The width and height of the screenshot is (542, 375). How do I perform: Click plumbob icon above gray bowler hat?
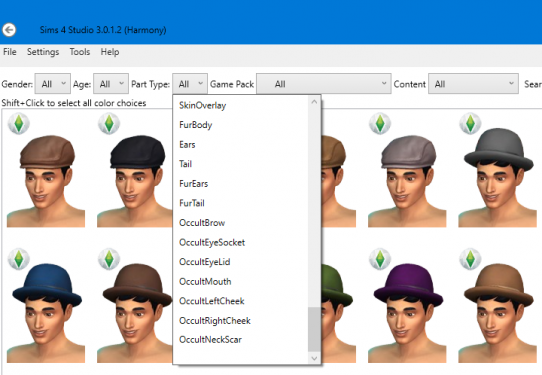(x=470, y=123)
